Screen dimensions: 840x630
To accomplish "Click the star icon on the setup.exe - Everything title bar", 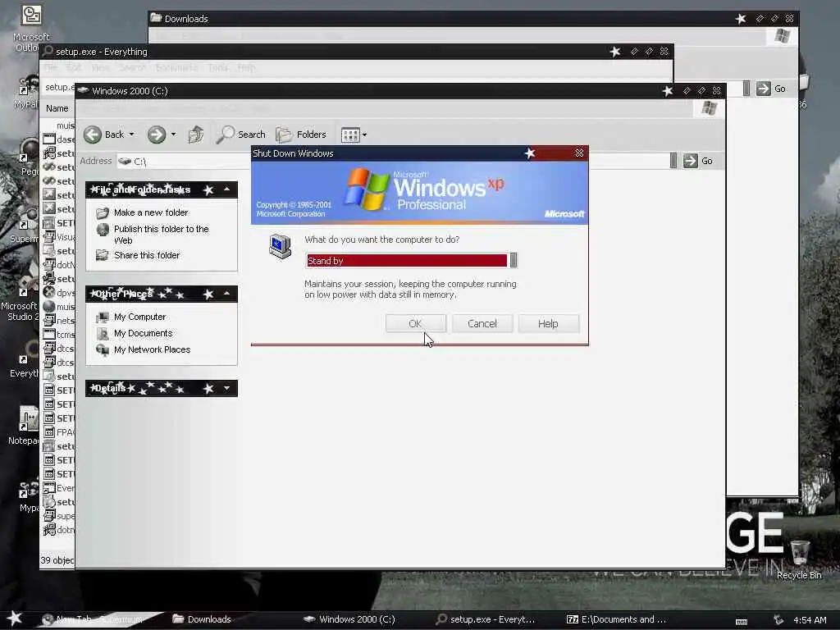I will 615,52.
